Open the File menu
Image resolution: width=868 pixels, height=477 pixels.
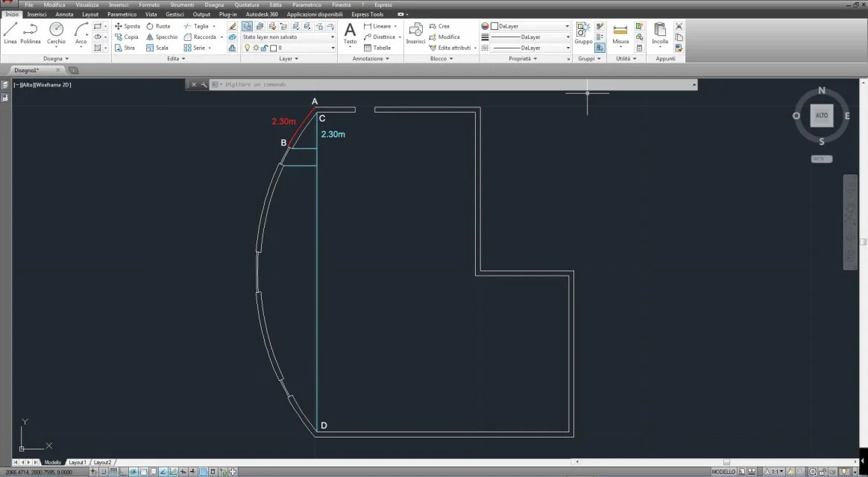(29, 5)
